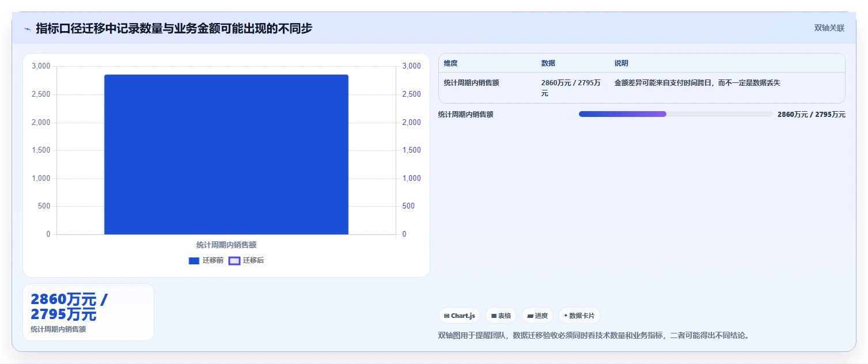Screen dimensions: 868x364
Task: Click the progress value 2860万元 / 2795万元
Action: [812, 115]
